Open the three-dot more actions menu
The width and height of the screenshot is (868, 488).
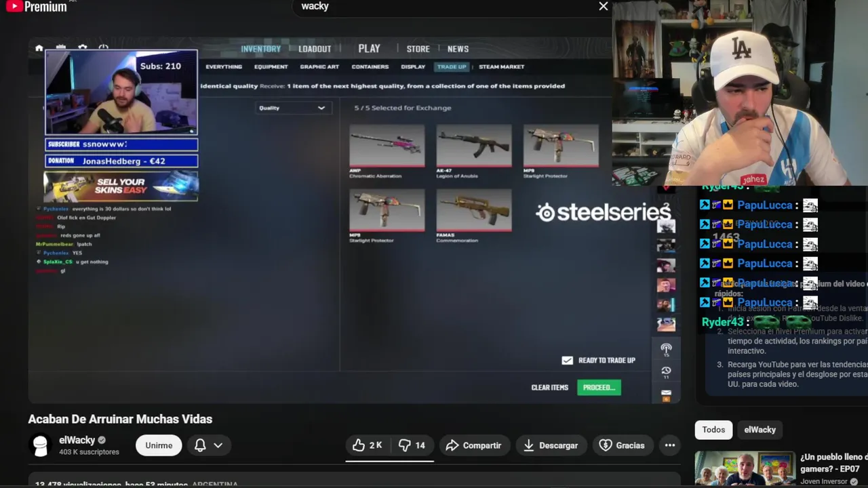[x=670, y=445]
